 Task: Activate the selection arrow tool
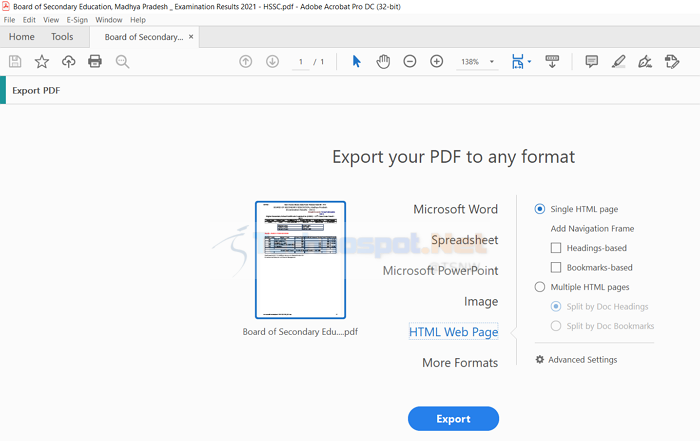[x=356, y=61]
